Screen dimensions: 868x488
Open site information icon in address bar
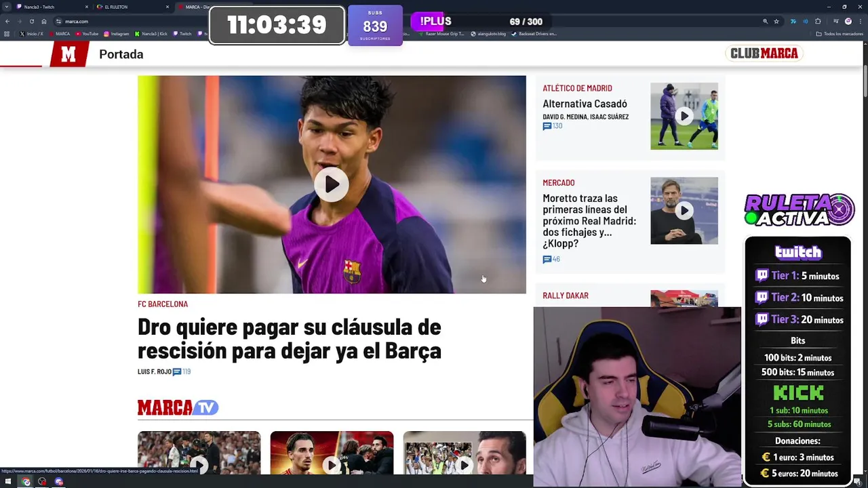coord(59,21)
